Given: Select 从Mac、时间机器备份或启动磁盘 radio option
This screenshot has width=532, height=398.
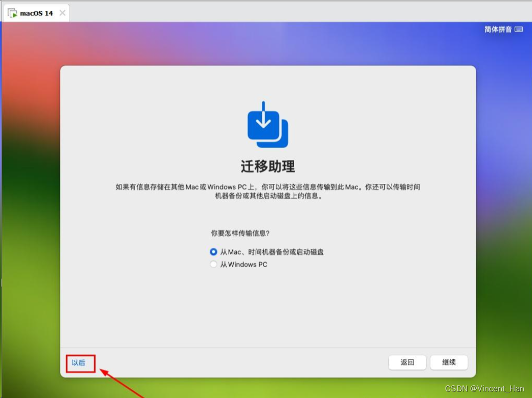Looking at the screenshot, I should tap(213, 252).
